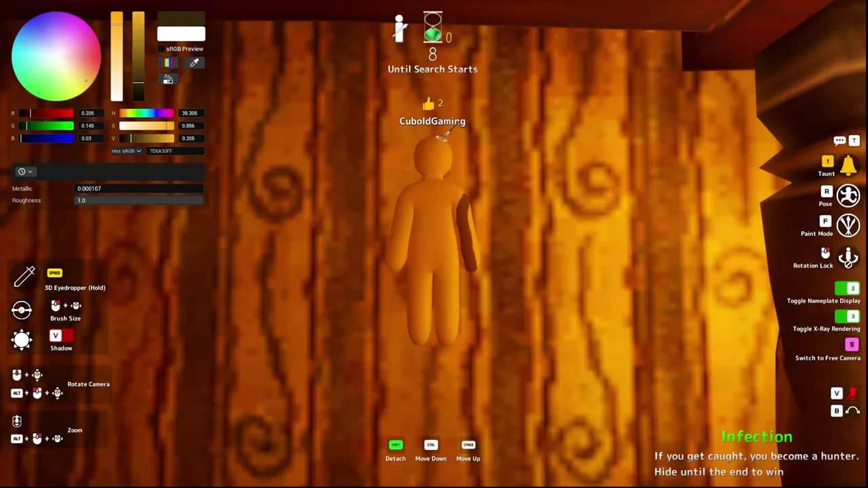This screenshot has width=868, height=488.
Task: Adjust the blue B channel slider
Action: (47, 138)
